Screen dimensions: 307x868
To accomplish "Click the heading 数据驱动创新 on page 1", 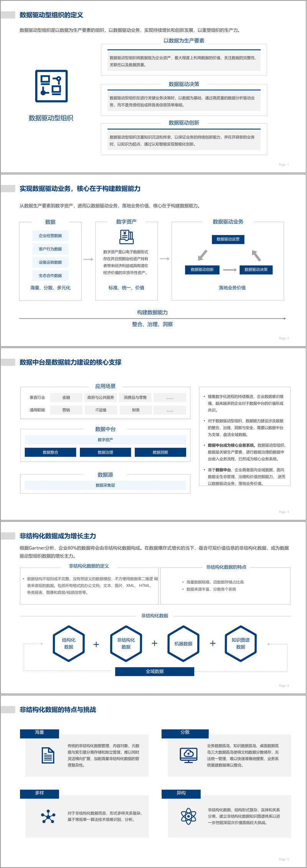I will [x=184, y=123].
